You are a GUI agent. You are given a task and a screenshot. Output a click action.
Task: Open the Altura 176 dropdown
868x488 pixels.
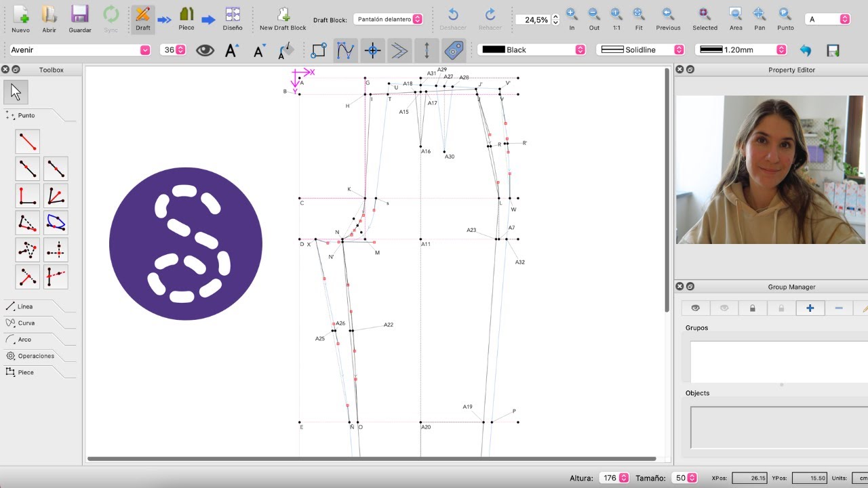(x=614, y=478)
